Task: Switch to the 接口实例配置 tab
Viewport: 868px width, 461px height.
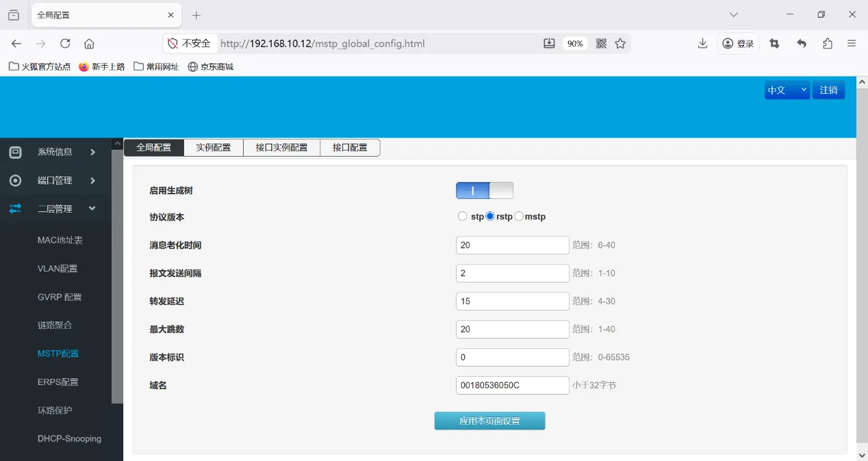Action: [x=282, y=148]
